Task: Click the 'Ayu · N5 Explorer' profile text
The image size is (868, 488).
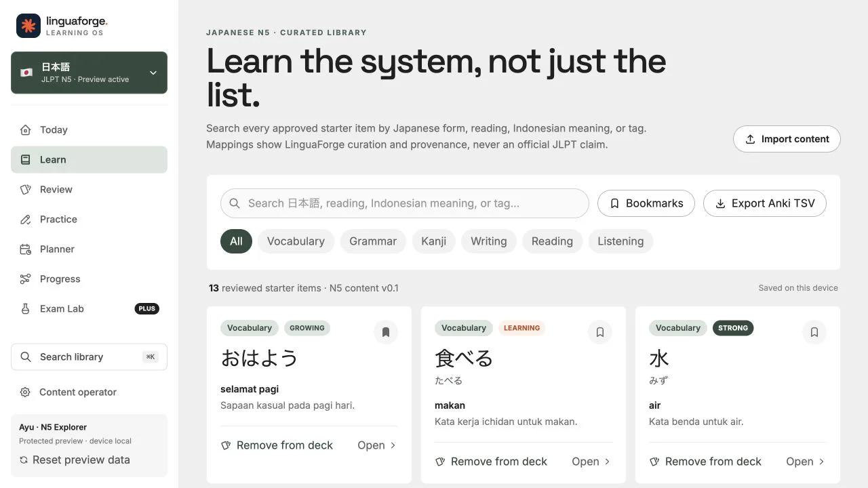Action: point(53,427)
